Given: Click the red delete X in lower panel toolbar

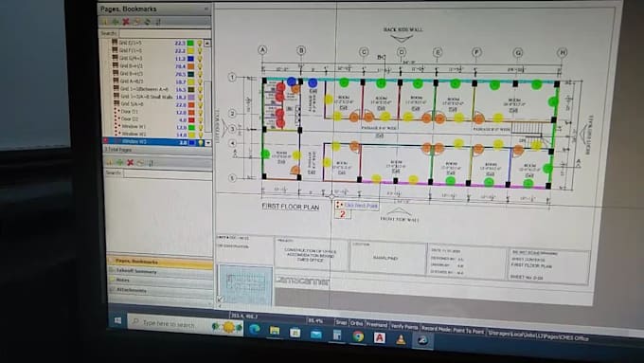Looking at the screenshot, I should (130, 162).
